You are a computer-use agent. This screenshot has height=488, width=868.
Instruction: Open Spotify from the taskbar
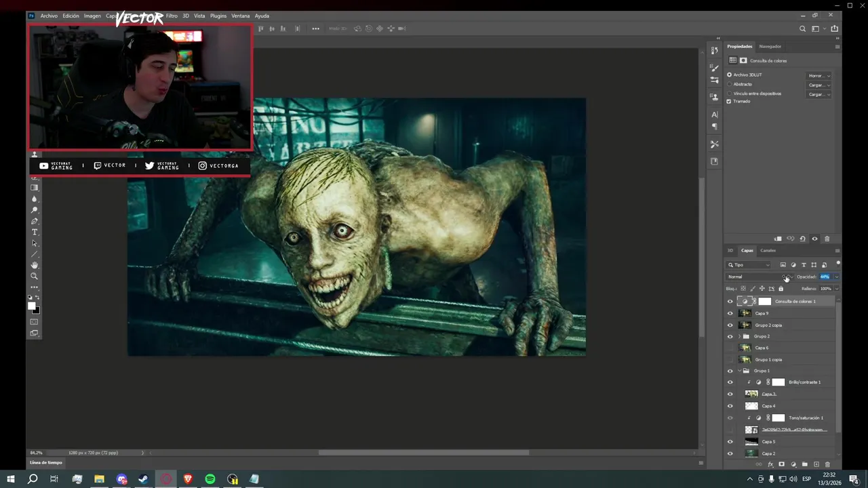click(210, 479)
